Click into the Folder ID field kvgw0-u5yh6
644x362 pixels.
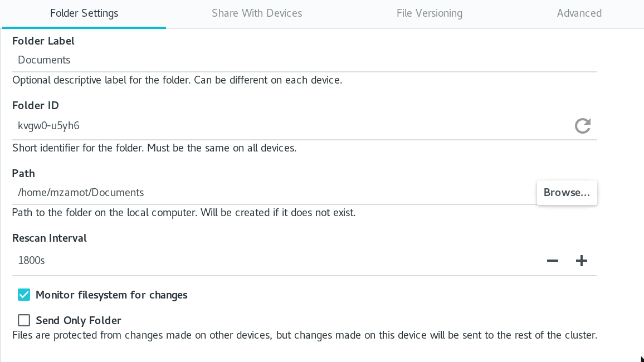[279, 126]
